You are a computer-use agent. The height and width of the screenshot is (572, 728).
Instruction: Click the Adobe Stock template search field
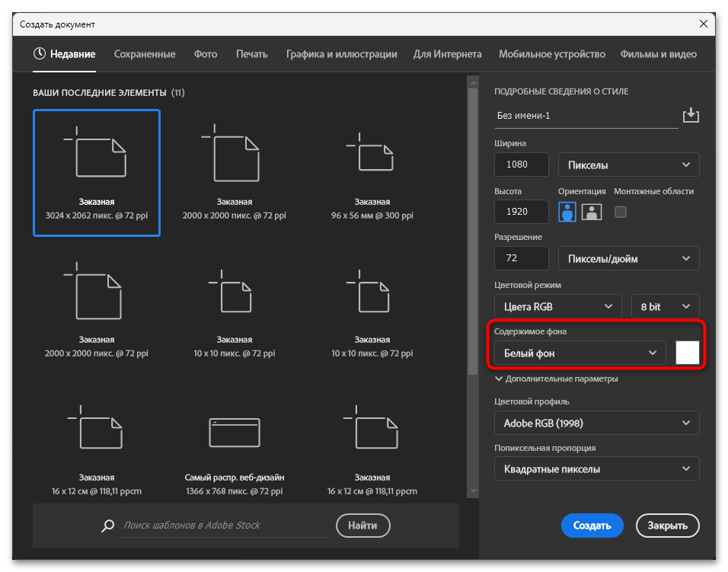pyautogui.click(x=225, y=526)
